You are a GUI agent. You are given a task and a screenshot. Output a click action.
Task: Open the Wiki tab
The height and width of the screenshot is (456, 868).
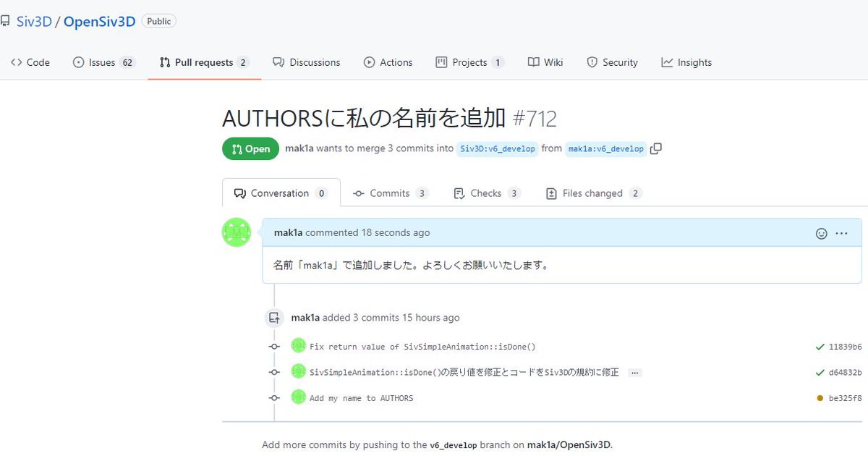tap(545, 62)
